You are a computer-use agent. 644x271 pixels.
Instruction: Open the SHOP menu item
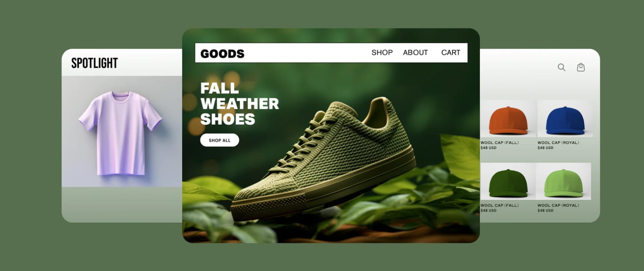382,53
